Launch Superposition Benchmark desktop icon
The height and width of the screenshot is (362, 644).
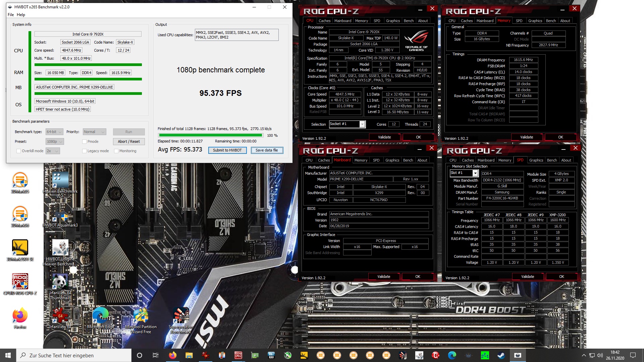pos(181,320)
